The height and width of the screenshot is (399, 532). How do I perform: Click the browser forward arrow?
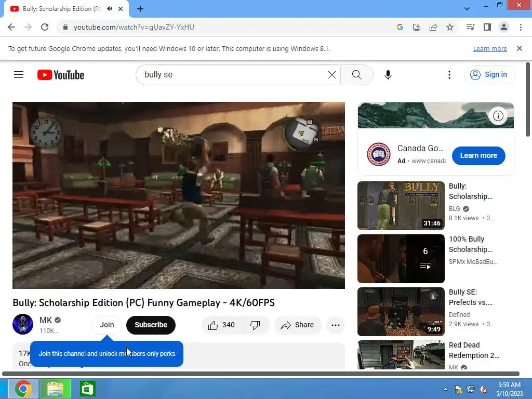[x=28, y=27]
